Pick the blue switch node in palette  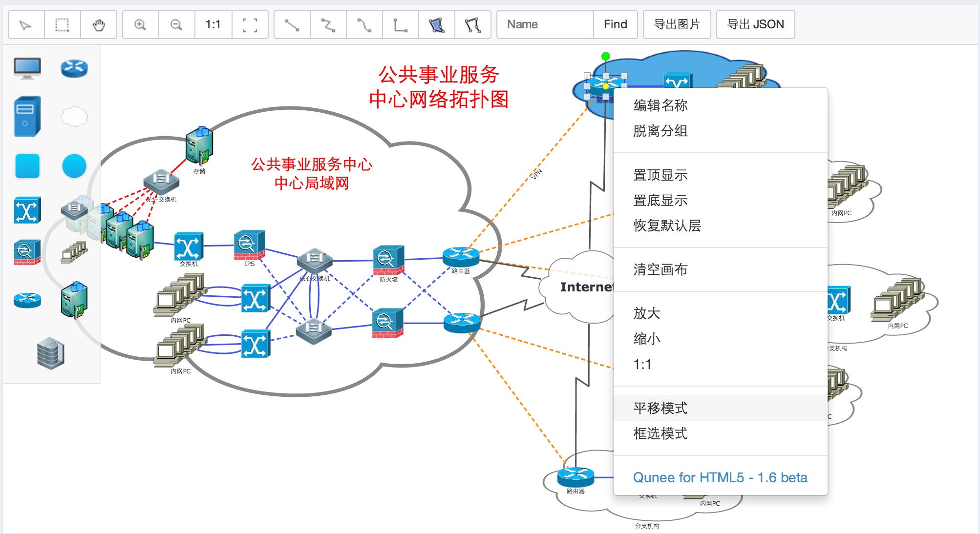point(27,210)
